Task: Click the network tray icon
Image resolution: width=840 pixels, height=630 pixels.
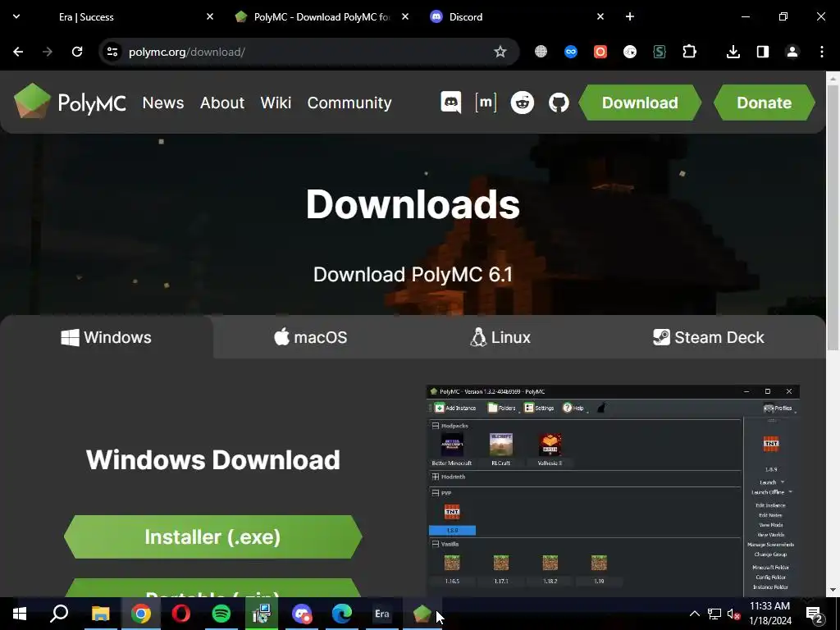Action: point(714,614)
